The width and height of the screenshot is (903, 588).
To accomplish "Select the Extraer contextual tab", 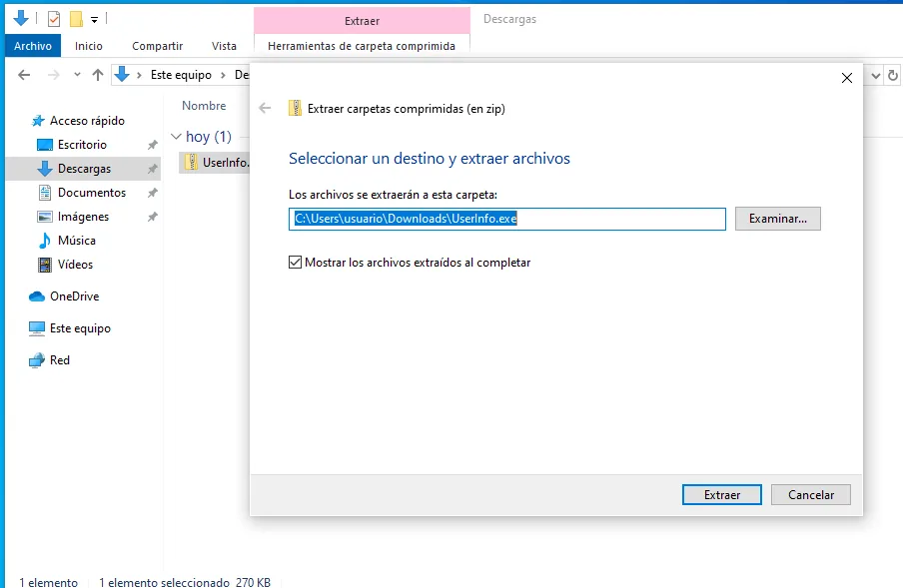I will 362,21.
